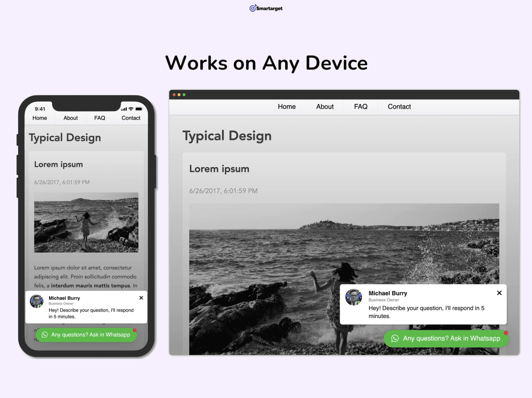This screenshot has height=398, width=532.
Task: Click the desktop 'Typical Design' heading
Action: tap(227, 136)
